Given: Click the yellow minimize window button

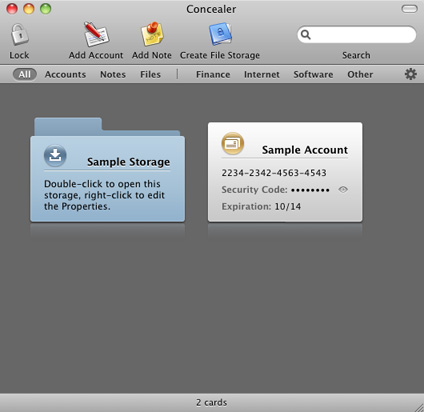Looking at the screenshot, I should 29,9.
